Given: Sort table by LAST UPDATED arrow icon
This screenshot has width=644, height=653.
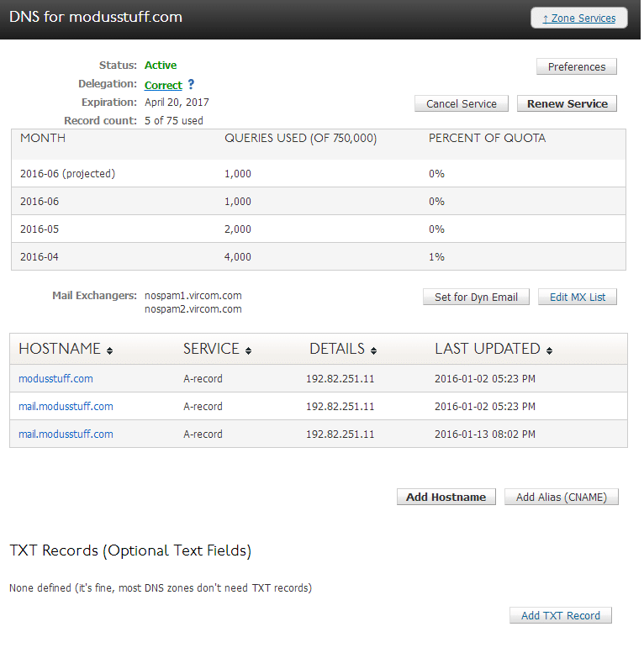Looking at the screenshot, I should point(549,350).
